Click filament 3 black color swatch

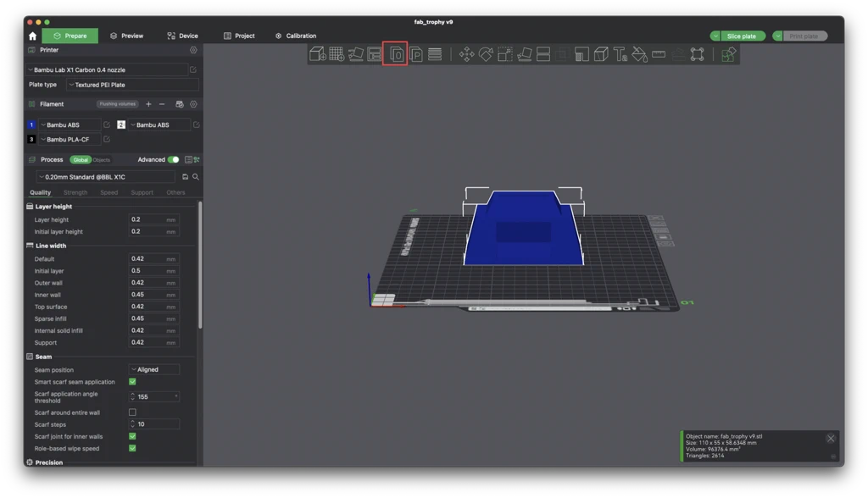[31, 140]
